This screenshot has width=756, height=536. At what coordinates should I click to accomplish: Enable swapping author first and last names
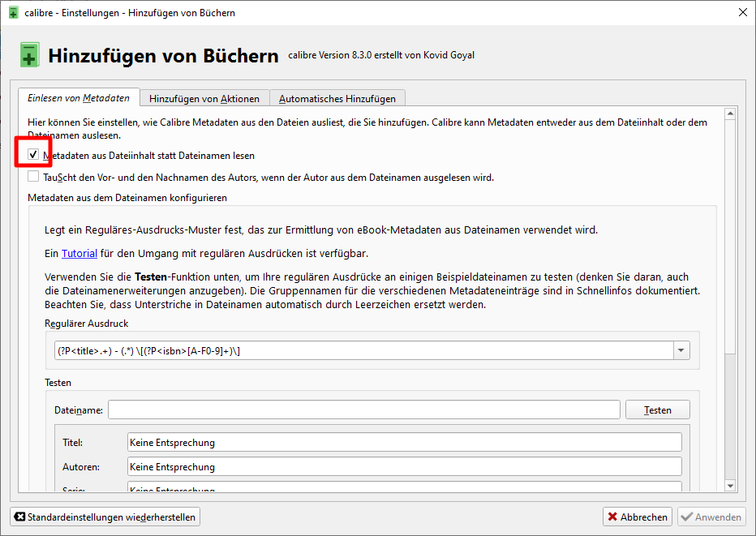pyautogui.click(x=33, y=177)
